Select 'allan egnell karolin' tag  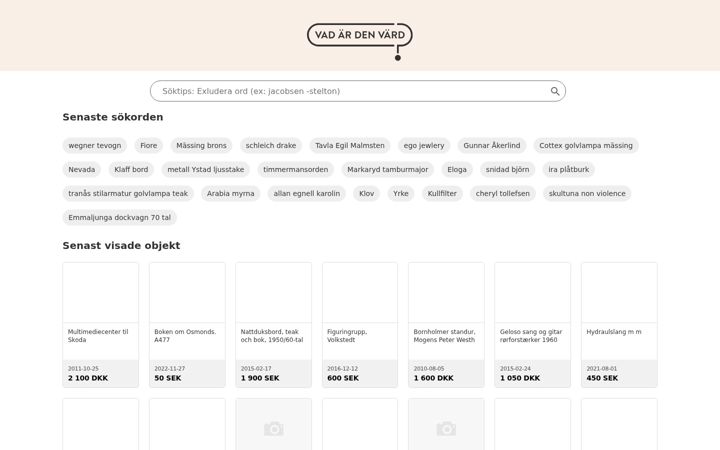[307, 193]
